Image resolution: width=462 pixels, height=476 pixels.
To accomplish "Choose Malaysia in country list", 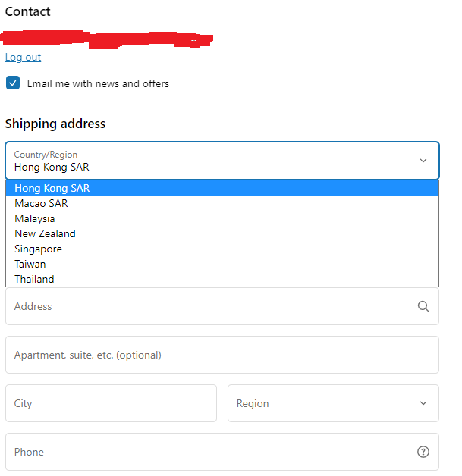I will pyautogui.click(x=222, y=218).
